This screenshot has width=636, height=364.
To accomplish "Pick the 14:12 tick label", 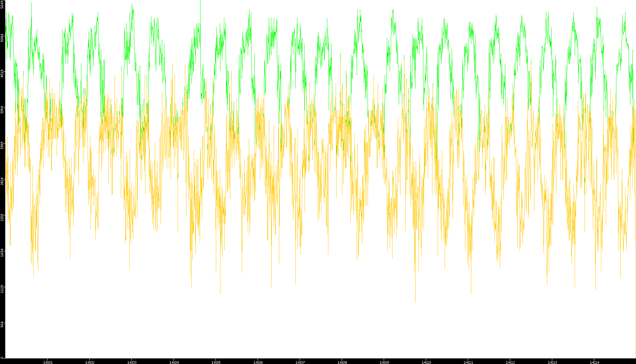I will pyautogui.click(x=510, y=362).
